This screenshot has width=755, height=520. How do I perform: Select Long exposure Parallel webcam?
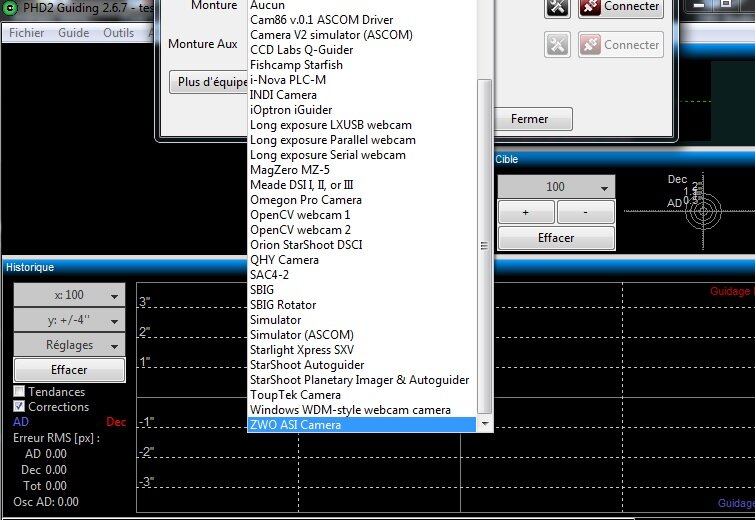click(x=362, y=140)
